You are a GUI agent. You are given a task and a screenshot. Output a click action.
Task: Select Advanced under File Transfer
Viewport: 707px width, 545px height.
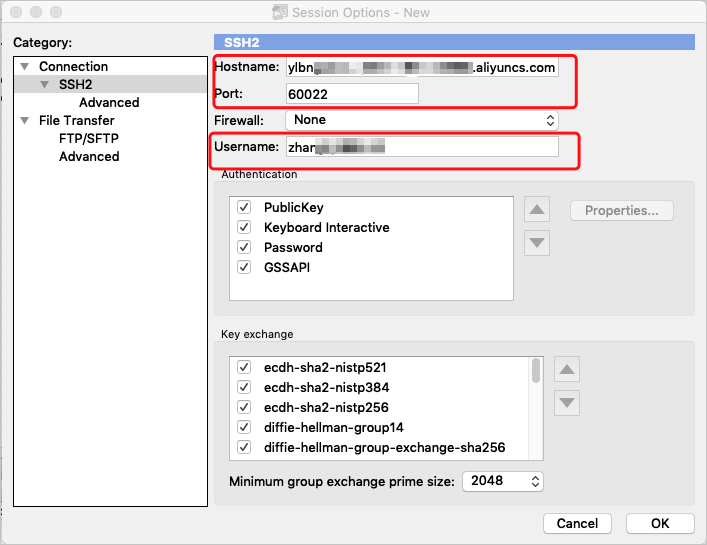pyautogui.click(x=89, y=156)
